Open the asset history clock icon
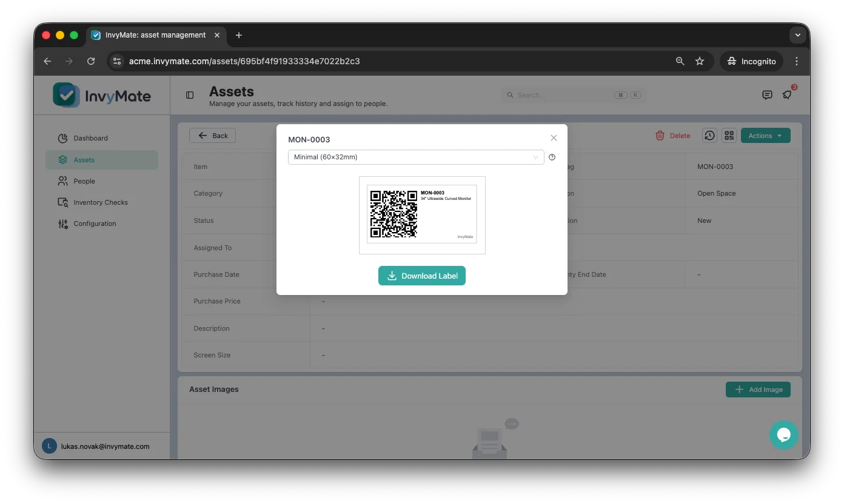This screenshot has height=504, width=844. (709, 136)
